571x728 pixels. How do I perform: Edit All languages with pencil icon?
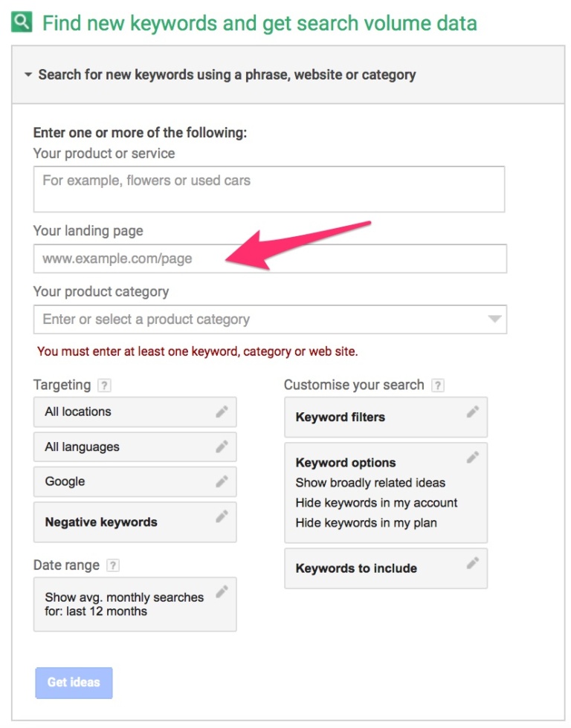[x=222, y=446]
